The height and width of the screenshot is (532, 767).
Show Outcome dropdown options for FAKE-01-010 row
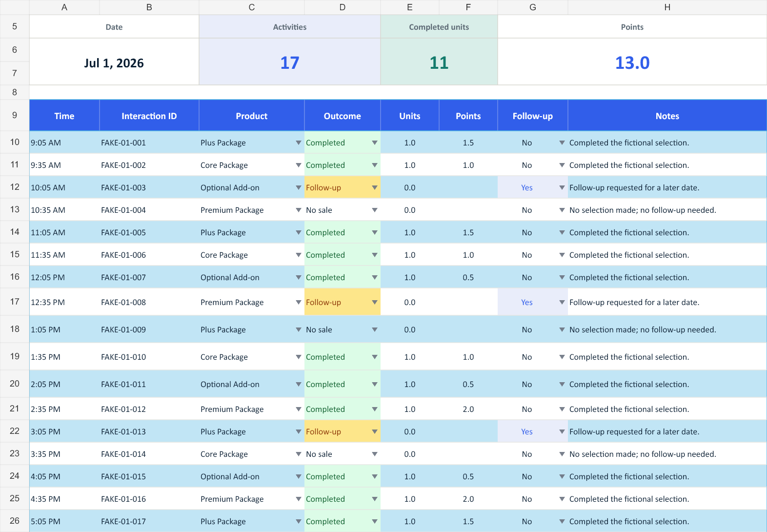pyautogui.click(x=375, y=357)
